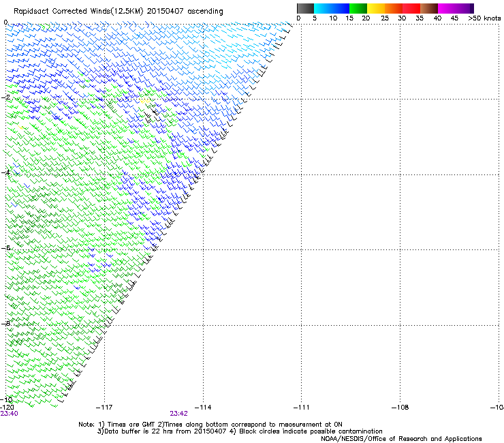Click the '0' latitude axis label
The width and height of the screenshot is (504, 443).
5,22
